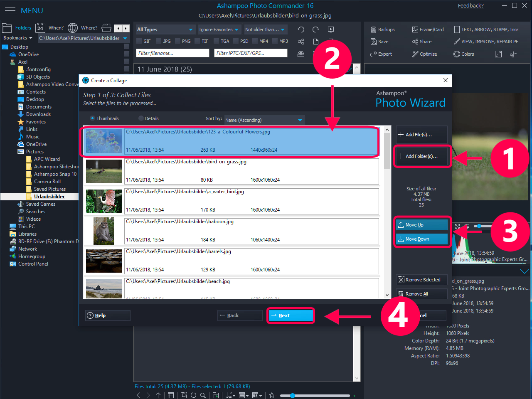Click the print tray icon in browser toolbar
The width and height of the screenshot is (532, 399).
click(x=301, y=54)
